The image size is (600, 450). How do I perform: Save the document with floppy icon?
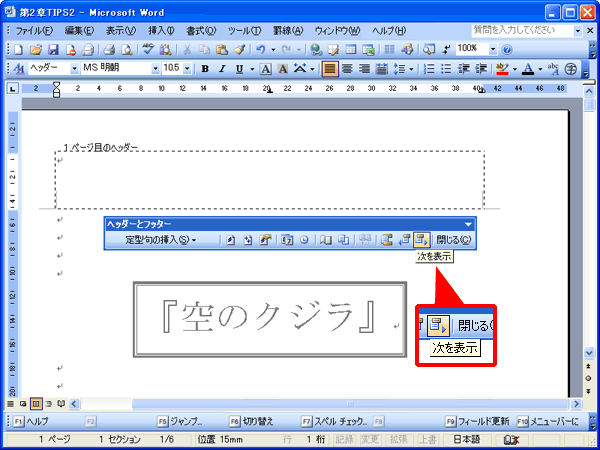(52, 49)
